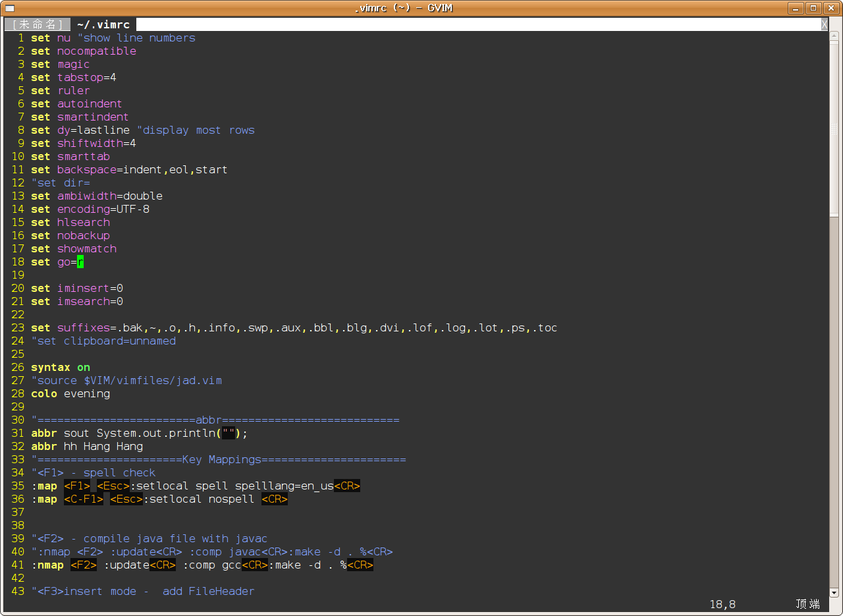
Task: Click the "syntax on" line
Action: 61,368
